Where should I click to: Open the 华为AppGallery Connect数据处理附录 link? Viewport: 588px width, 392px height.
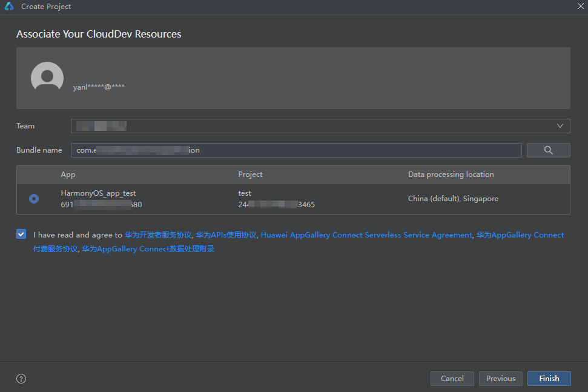[x=148, y=249]
